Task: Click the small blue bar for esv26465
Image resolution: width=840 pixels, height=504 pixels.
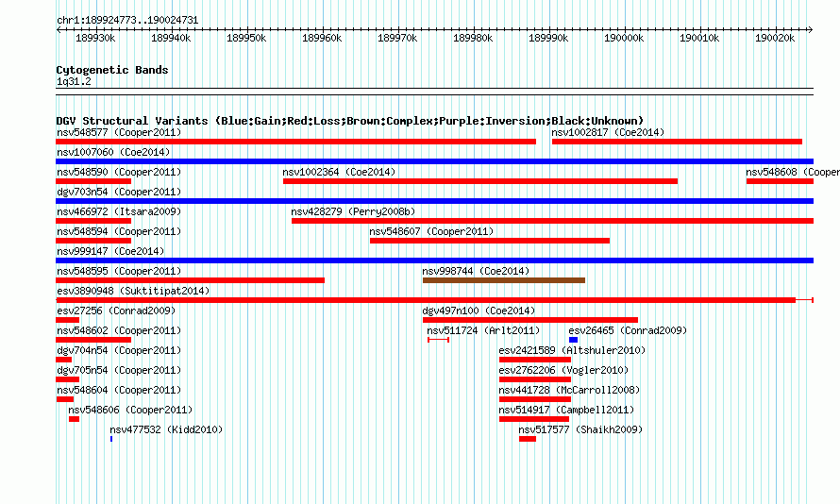Action: (x=573, y=340)
